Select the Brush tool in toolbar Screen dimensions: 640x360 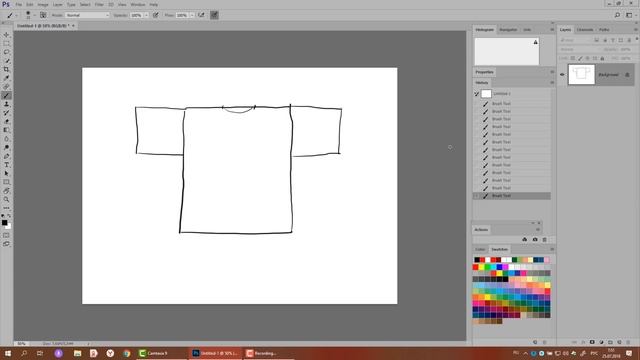tap(6, 96)
